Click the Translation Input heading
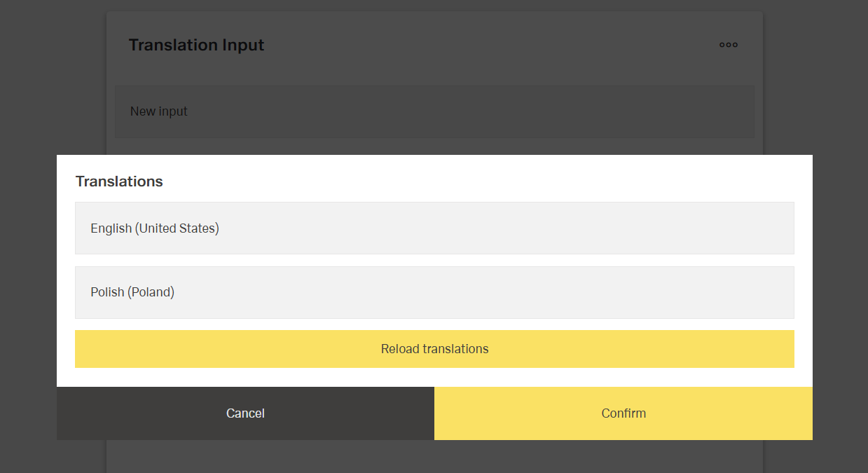Screen dimensions: 868x473 196,44
